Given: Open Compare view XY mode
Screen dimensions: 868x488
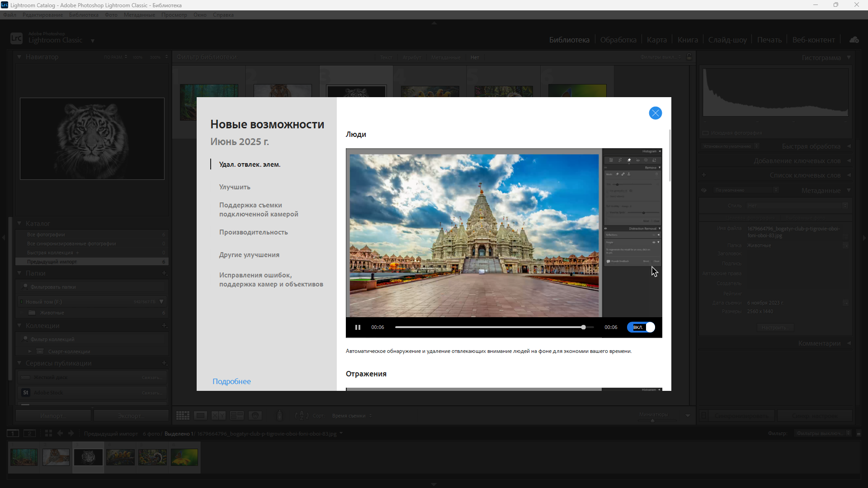Looking at the screenshot, I should pos(218,416).
